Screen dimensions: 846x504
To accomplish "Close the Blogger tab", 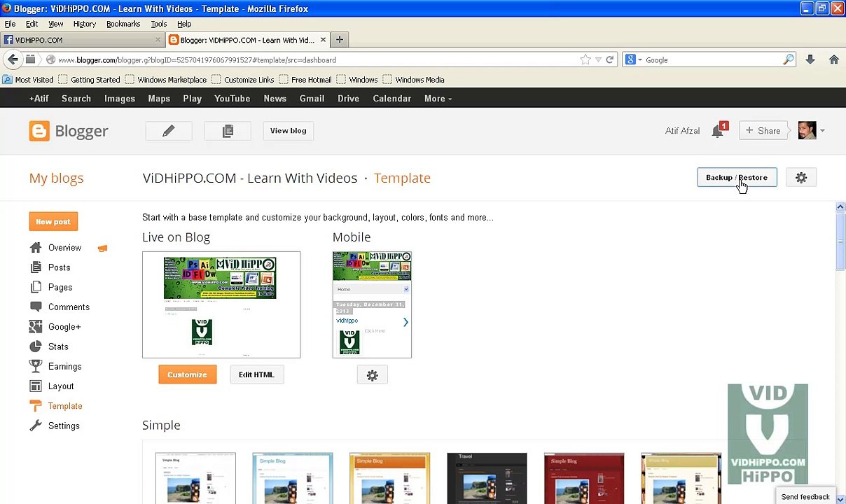I will (x=323, y=40).
